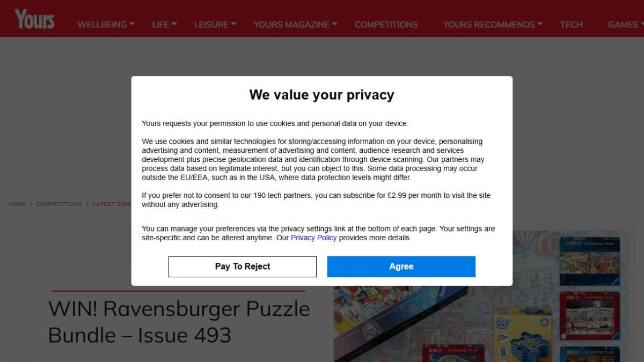The image size is (644, 362).
Task: Click the Yours logo
Action: [x=34, y=19]
